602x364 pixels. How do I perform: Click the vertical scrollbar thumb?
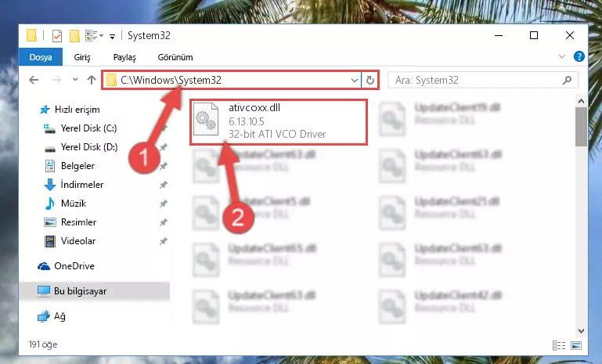pos(581,127)
